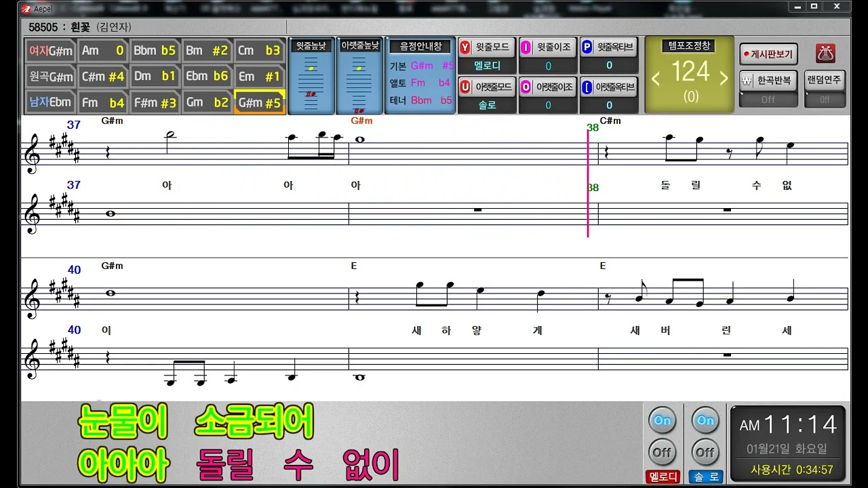Screen dimensions: 868x488
Task: Turn solo On
Action: pyautogui.click(x=705, y=421)
